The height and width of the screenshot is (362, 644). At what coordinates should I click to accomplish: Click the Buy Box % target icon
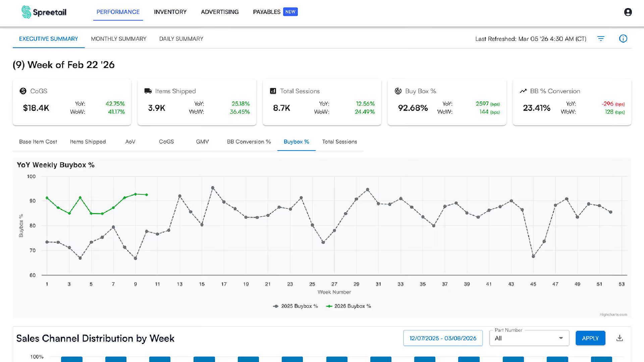[x=398, y=91]
